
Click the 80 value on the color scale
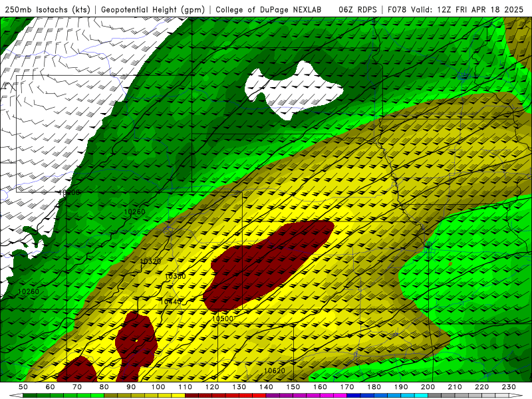[104, 387]
